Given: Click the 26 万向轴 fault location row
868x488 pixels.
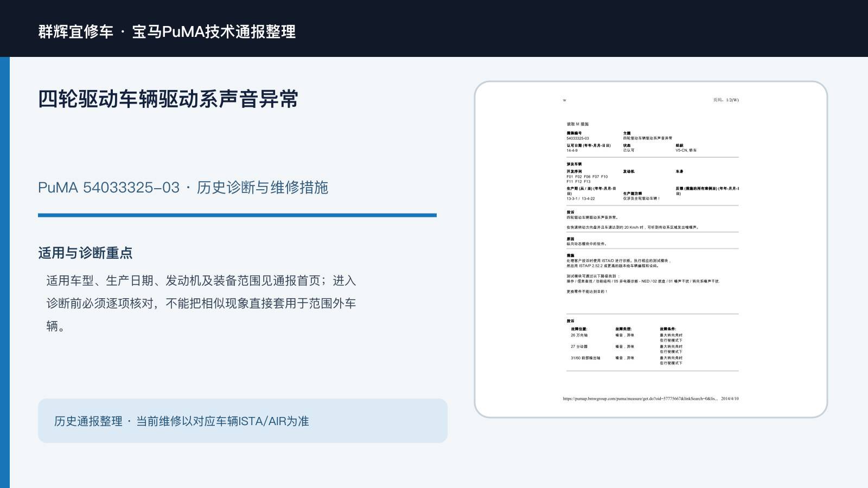Looking at the screenshot, I should pos(627,338).
